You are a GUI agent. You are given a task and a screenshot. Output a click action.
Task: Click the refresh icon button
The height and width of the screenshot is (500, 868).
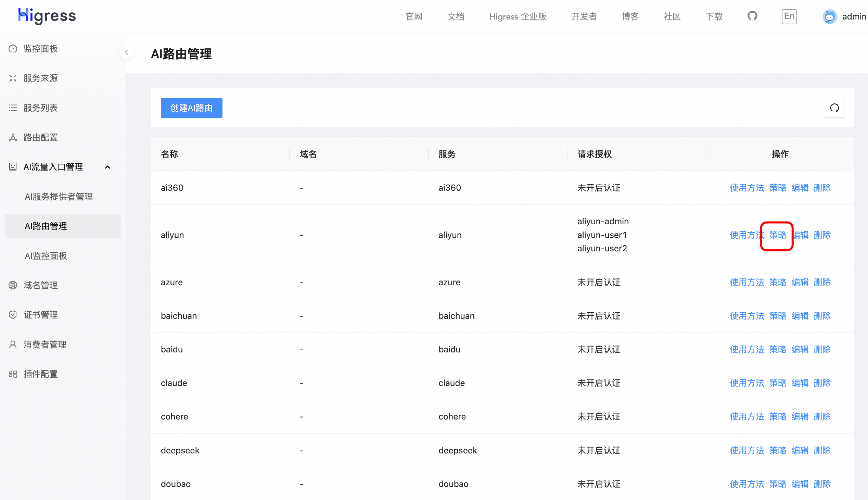834,108
